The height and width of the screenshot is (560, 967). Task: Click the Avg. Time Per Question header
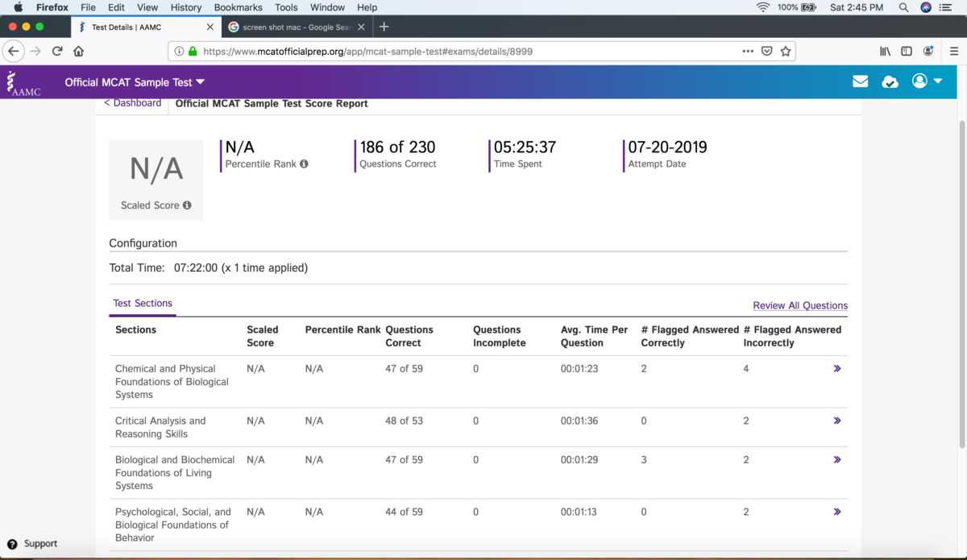pos(594,336)
